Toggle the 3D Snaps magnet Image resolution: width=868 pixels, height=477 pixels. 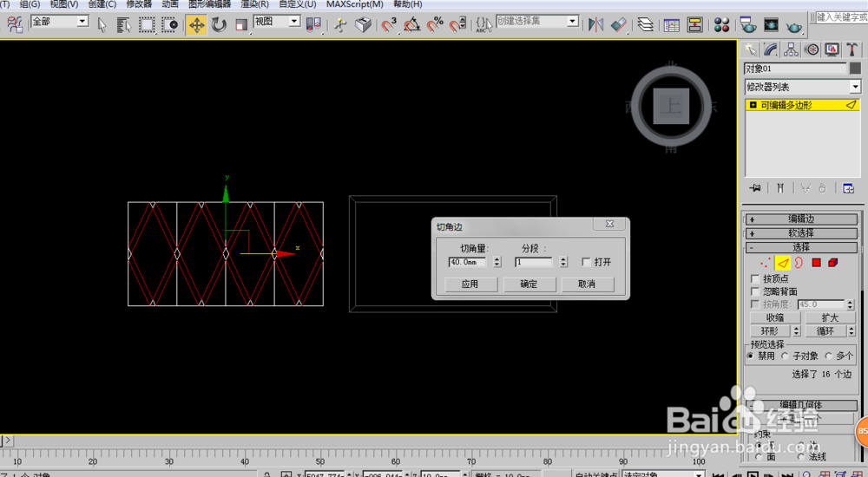click(x=389, y=25)
